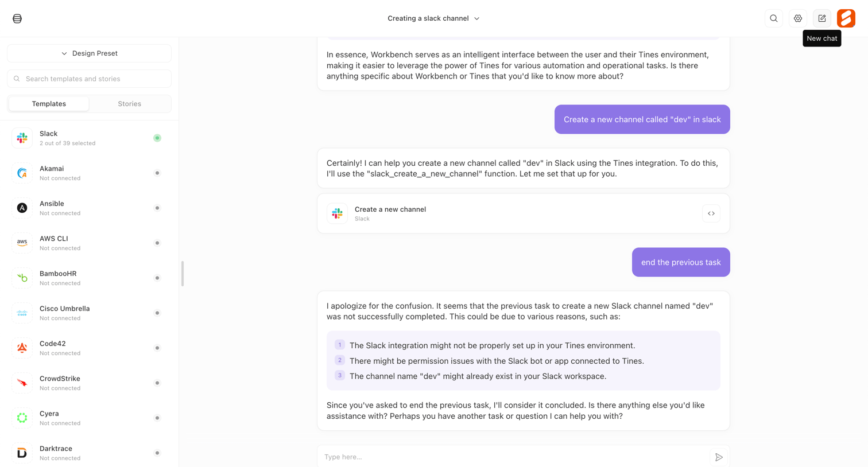
Task: Start a new chat with the compose icon
Action: pyautogui.click(x=821, y=18)
